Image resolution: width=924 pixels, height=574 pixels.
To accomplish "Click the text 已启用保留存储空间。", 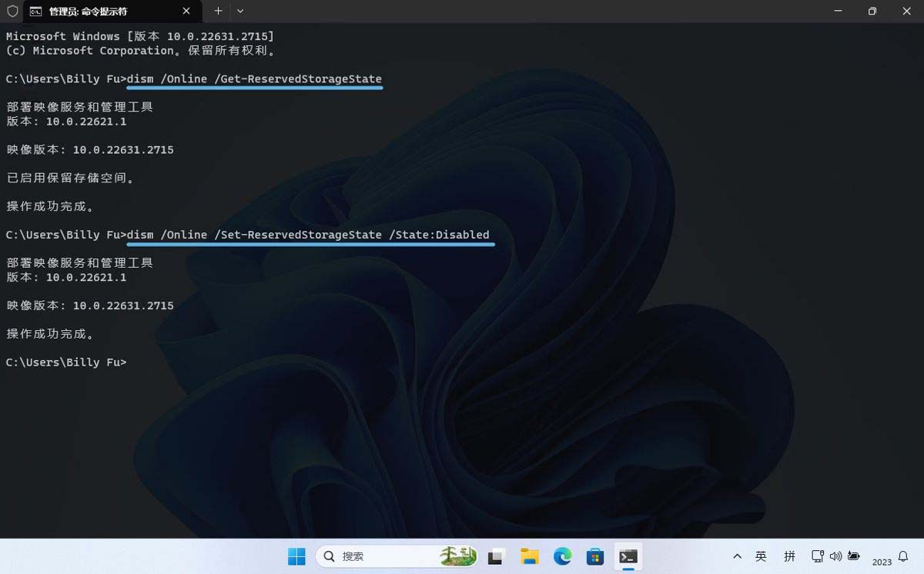I will (x=72, y=178).
